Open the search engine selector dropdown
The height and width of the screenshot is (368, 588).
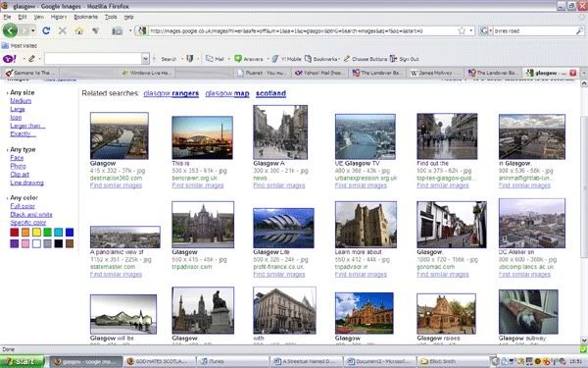coord(484,30)
